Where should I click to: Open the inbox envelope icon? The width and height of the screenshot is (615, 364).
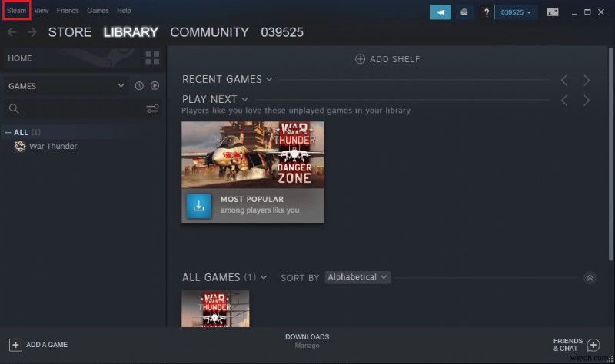tap(464, 12)
